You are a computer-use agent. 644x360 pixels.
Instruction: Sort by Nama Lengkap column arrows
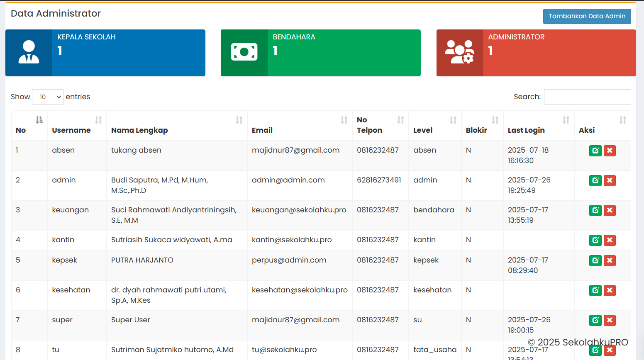click(239, 120)
